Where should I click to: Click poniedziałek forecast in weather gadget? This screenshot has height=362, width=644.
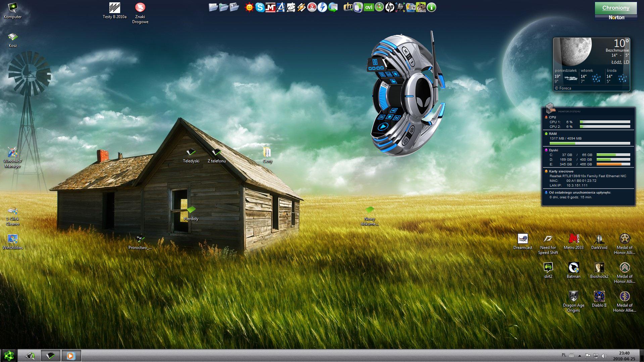[x=566, y=76]
